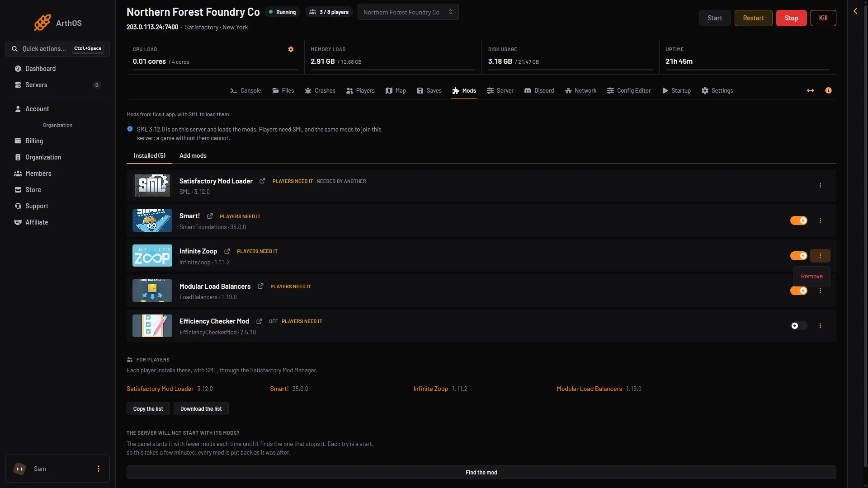The image size is (868, 488).
Task: Choose Remove from the mod menu
Action: tap(811, 276)
